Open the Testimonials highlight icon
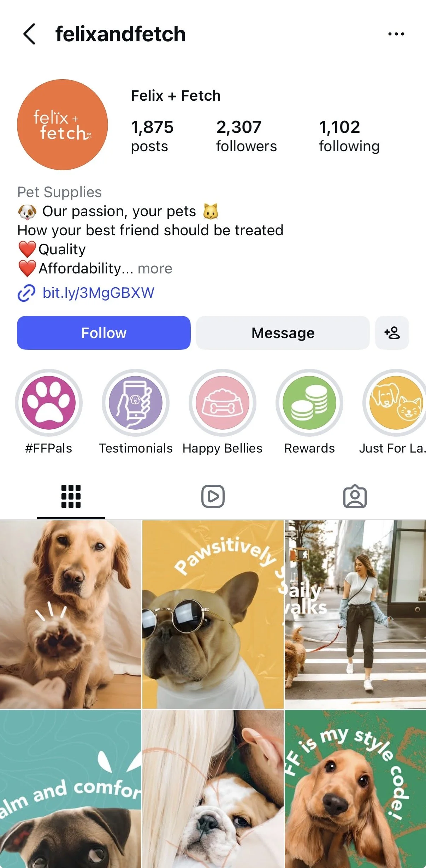The height and width of the screenshot is (868, 426). 136,403
